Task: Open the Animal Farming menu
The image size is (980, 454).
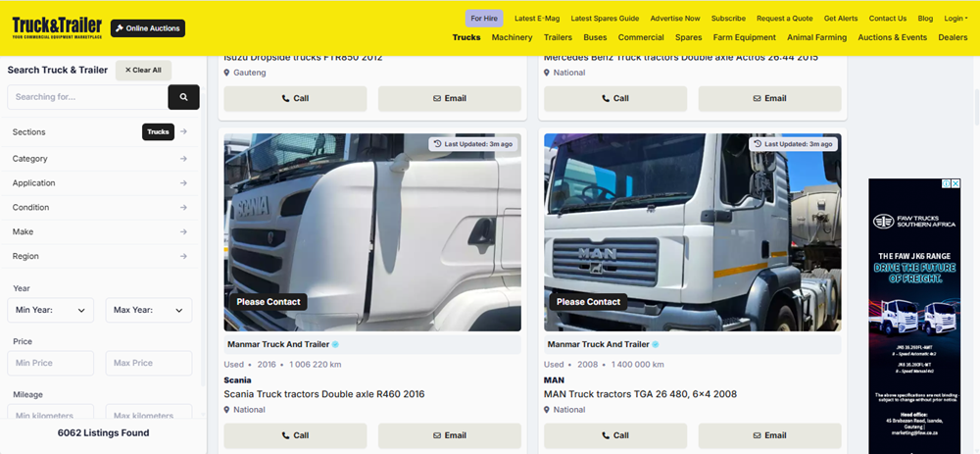Action: [x=817, y=37]
